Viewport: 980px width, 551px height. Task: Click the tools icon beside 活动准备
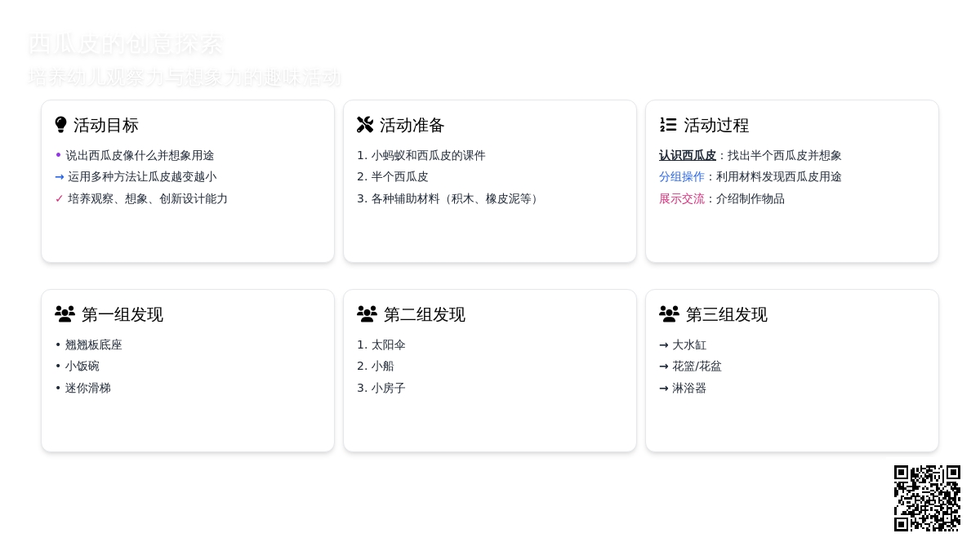tap(365, 125)
